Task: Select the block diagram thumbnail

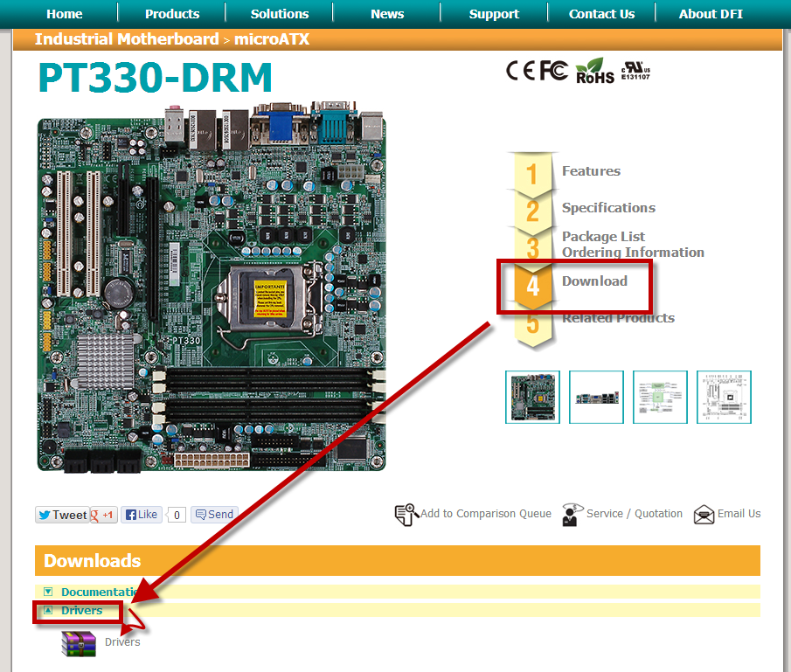Action: pos(660,397)
